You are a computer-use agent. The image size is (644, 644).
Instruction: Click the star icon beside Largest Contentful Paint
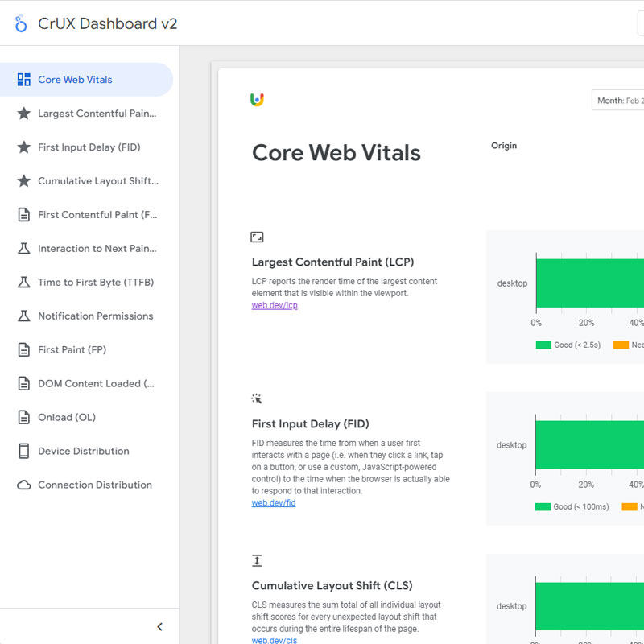pyautogui.click(x=24, y=114)
